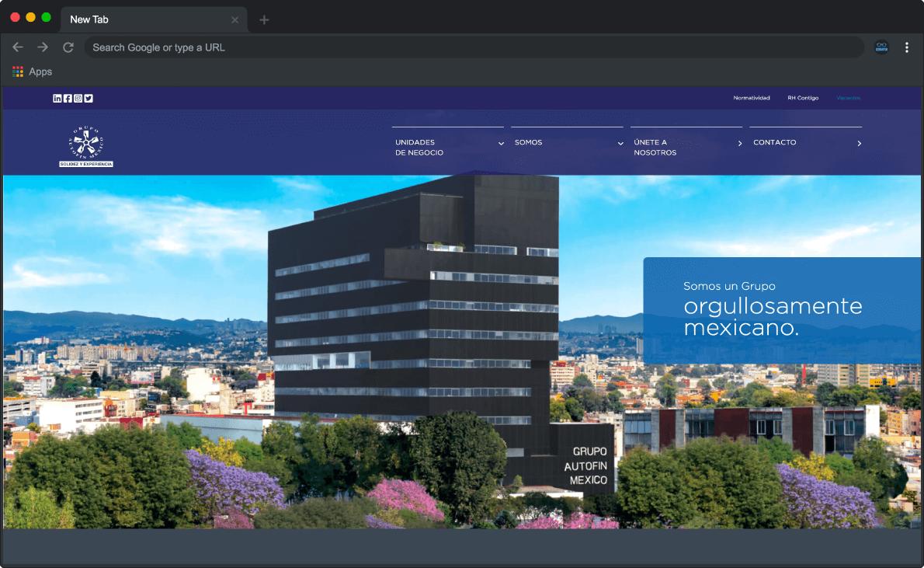The image size is (924, 568).
Task: Expand the Únete a Nosotros arrow
Action: point(740,143)
